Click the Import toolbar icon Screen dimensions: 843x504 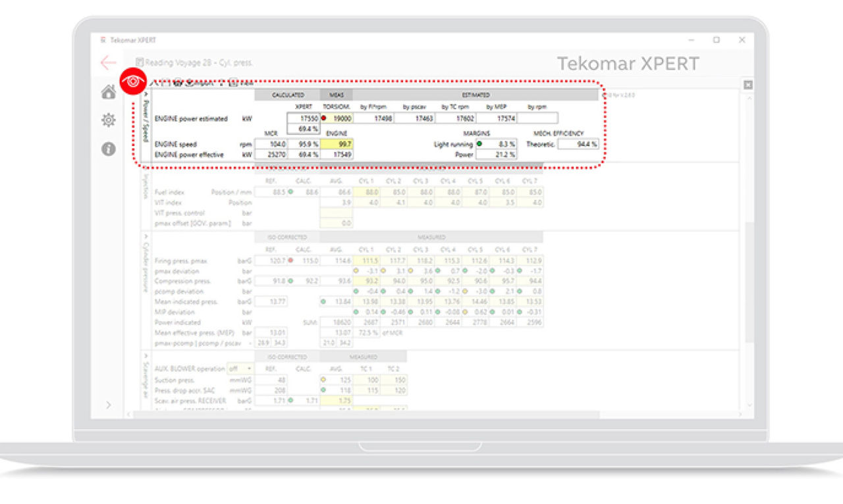[196, 83]
